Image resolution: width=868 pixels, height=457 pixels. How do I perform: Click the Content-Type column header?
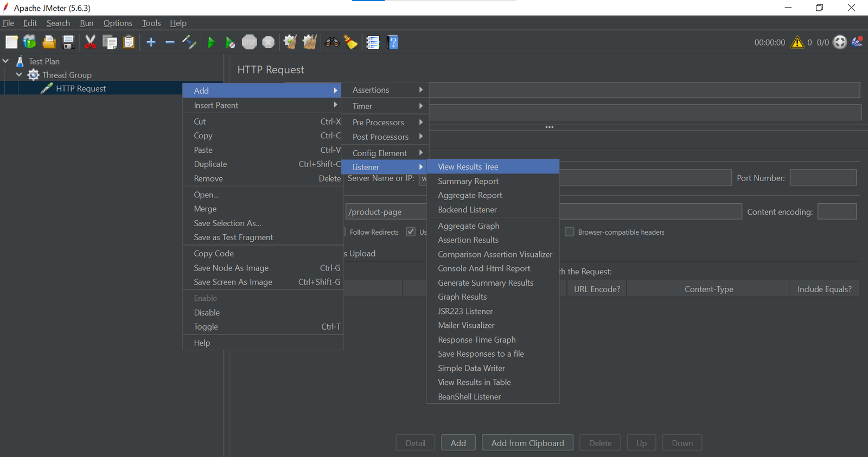709,289
